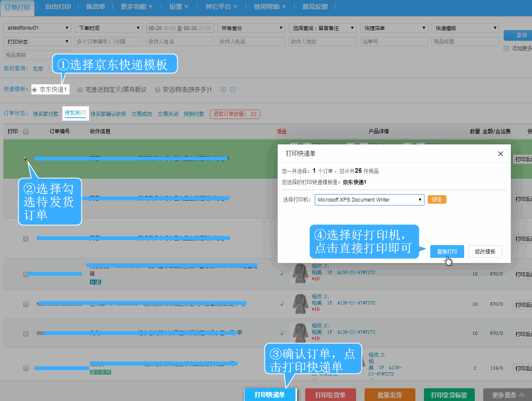Open the printer selection dropdown
Image resolution: width=532 pixels, height=401 pixels.
coord(369,200)
